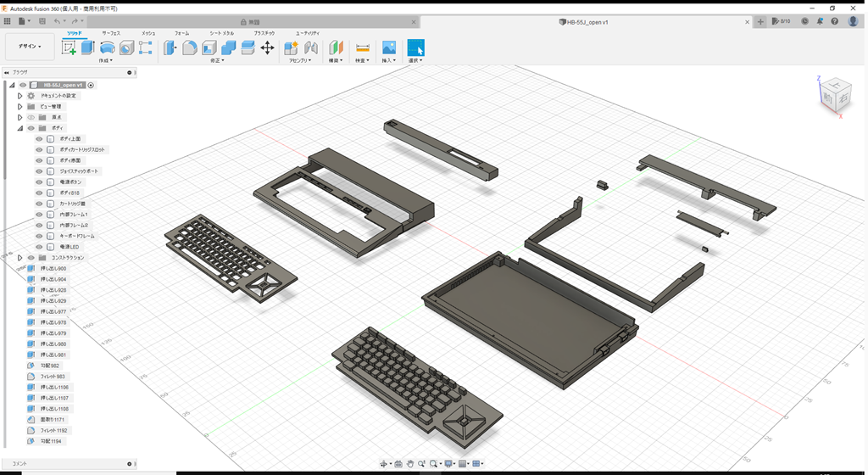The width and height of the screenshot is (868, 475).
Task: Open the 作成 dropdown menu label
Action: coord(106,61)
